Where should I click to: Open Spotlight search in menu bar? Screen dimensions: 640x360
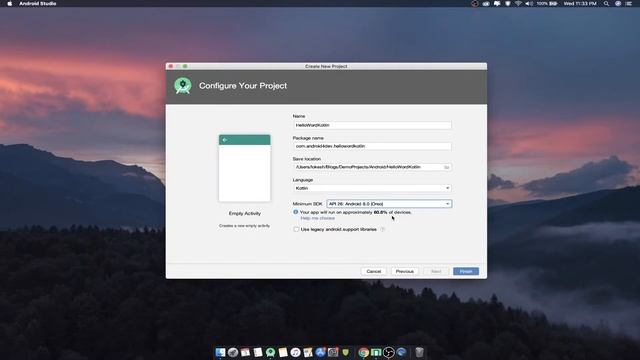(607, 3)
